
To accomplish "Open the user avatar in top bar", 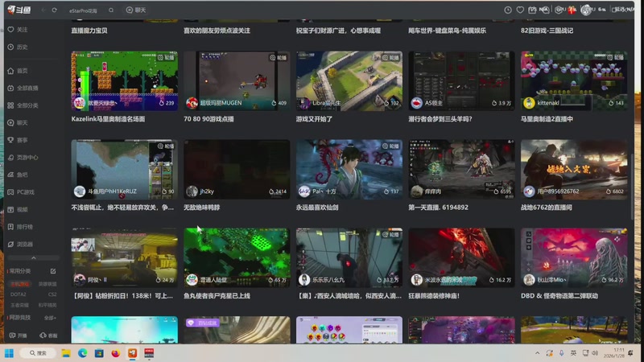I will coord(586,10).
